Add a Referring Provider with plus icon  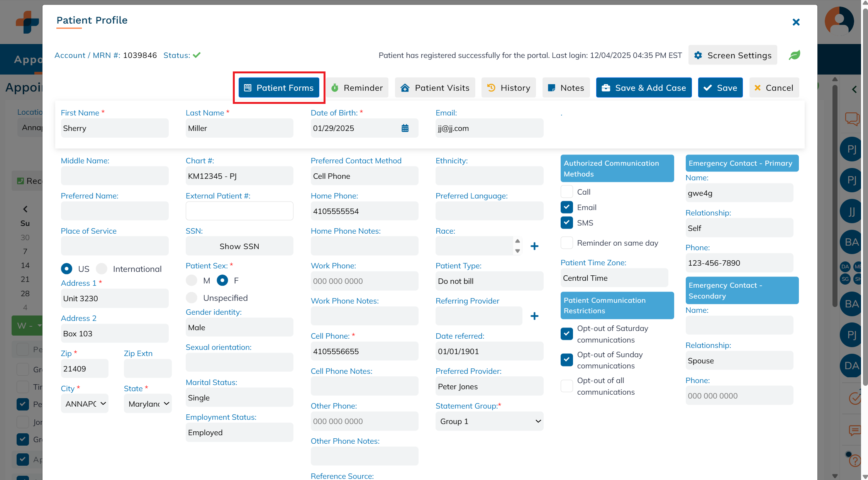tap(534, 316)
